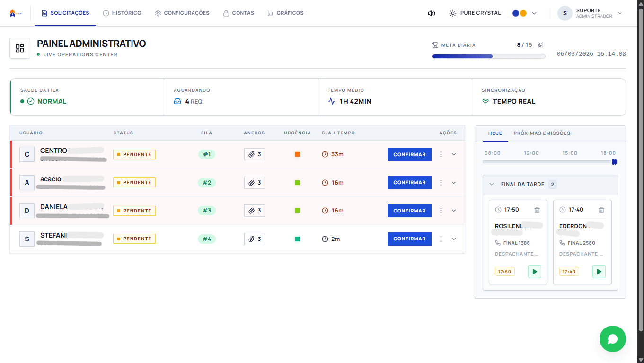The width and height of the screenshot is (644, 363).
Task: Switch to Próximas Emissões tab
Action: tap(542, 133)
